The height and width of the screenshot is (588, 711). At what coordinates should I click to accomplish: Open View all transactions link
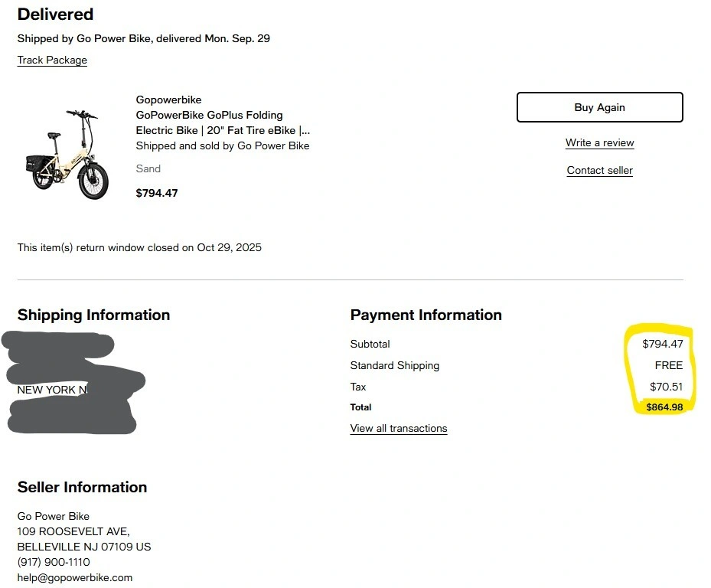(x=398, y=428)
